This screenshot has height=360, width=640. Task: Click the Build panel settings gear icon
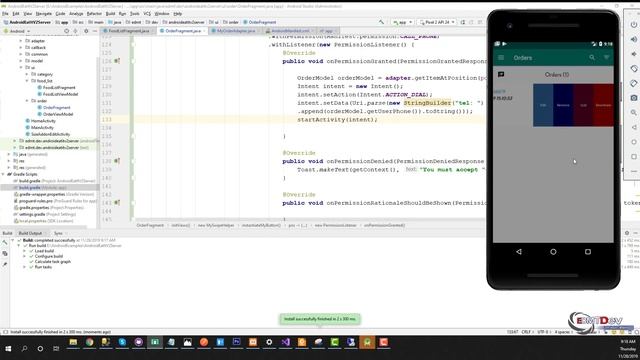(x=627, y=233)
